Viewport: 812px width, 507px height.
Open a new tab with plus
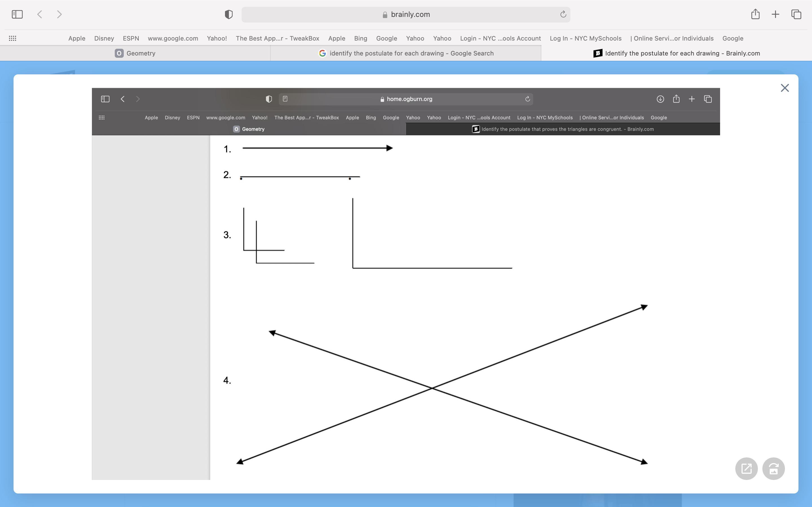pyautogui.click(x=775, y=14)
